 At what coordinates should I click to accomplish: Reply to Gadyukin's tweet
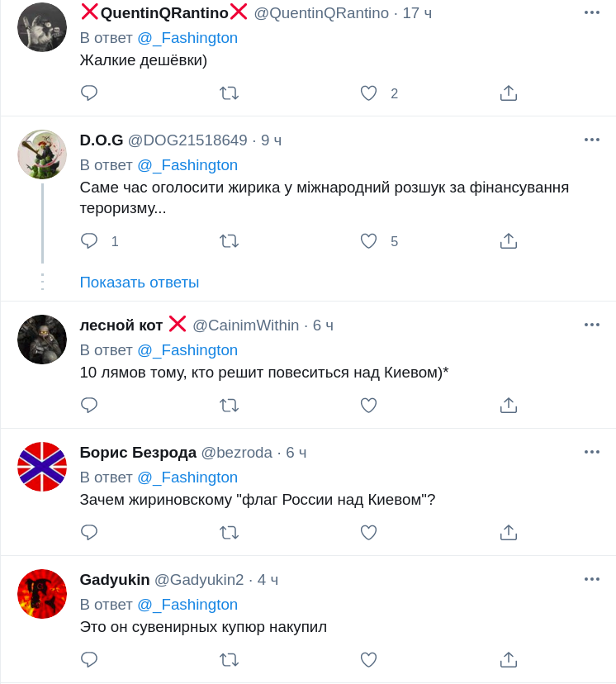(x=89, y=659)
